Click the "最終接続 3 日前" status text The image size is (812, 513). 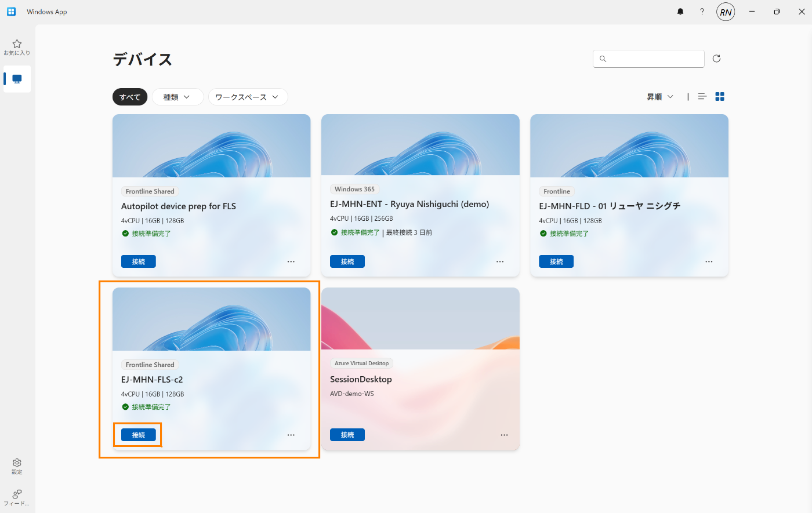tap(409, 232)
